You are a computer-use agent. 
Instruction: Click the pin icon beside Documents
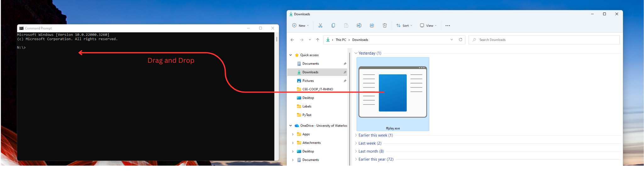(345, 64)
